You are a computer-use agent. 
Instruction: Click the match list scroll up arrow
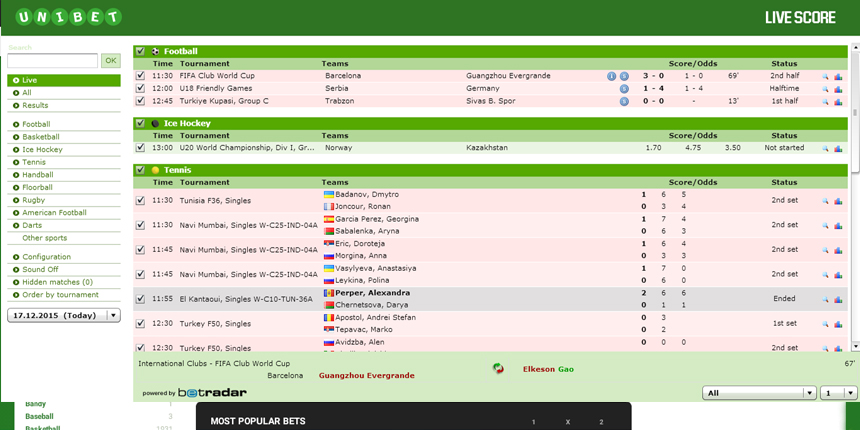pos(855,48)
